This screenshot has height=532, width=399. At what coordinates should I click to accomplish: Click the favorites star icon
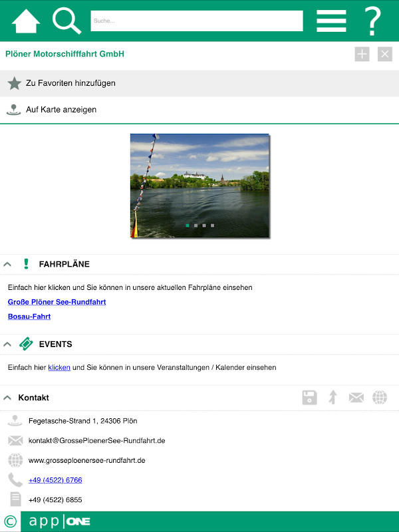(x=14, y=84)
